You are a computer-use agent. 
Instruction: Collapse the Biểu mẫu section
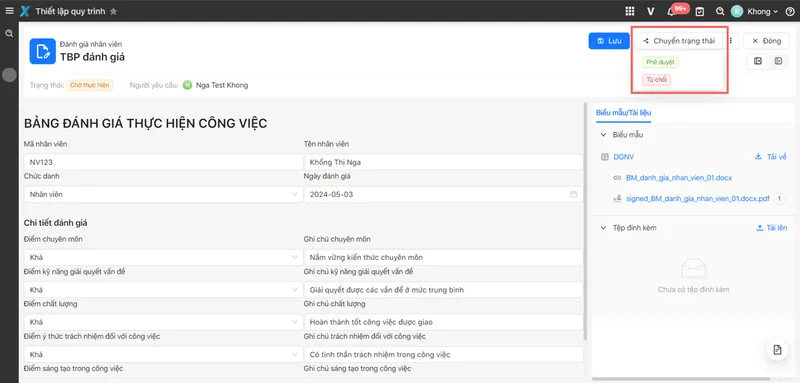coord(604,135)
